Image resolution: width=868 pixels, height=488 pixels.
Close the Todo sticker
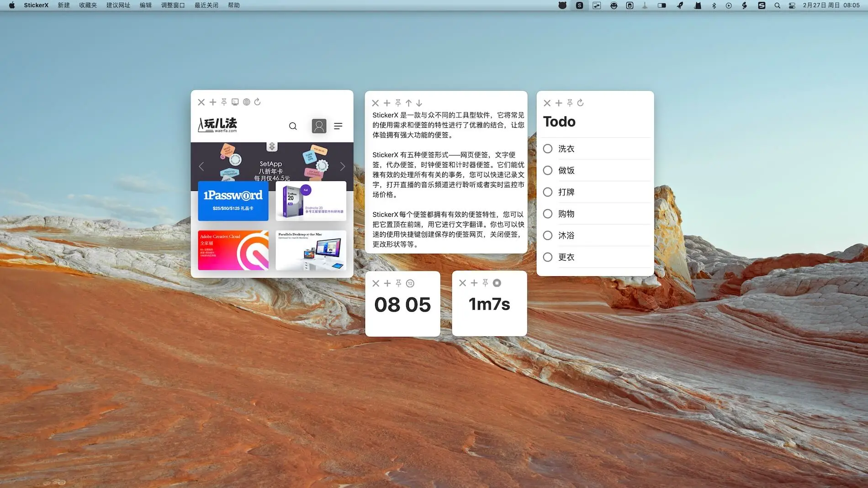point(547,103)
